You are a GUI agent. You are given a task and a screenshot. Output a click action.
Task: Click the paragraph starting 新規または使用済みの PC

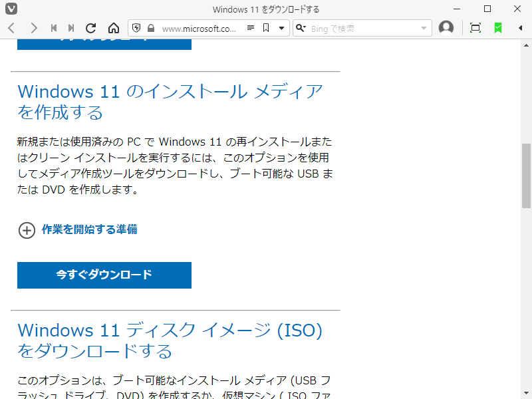175,165
